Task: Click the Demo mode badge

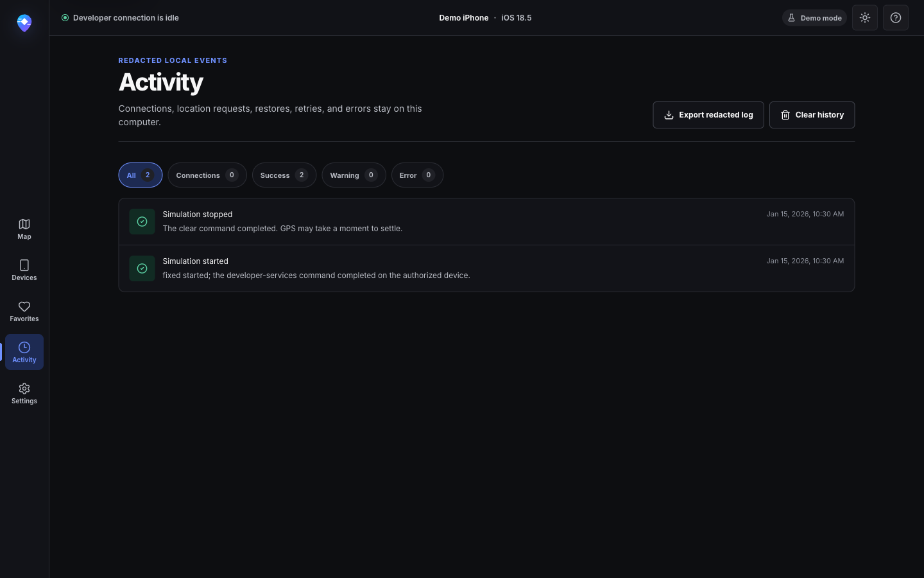Action: point(814,18)
